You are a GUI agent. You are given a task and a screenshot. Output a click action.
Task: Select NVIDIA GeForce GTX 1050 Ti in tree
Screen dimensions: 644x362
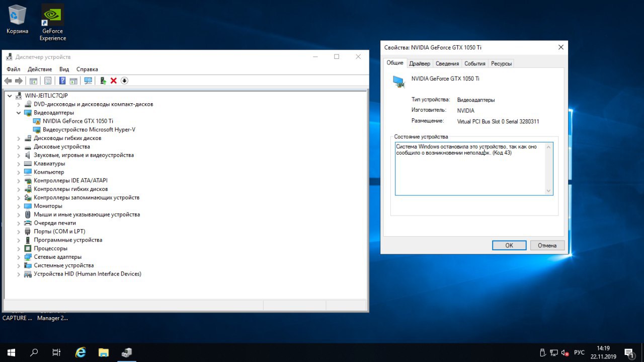tap(78, 121)
